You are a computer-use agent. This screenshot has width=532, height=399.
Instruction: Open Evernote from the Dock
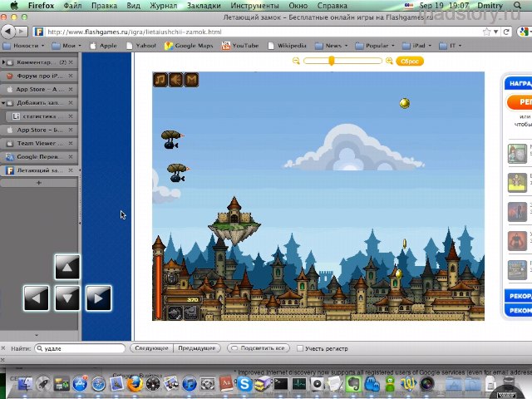(353, 384)
